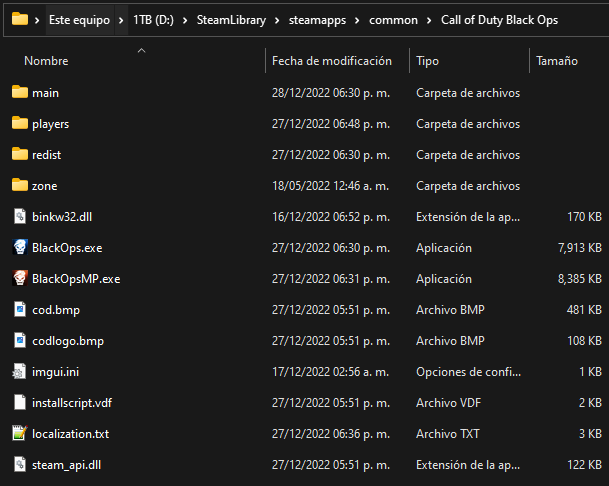This screenshot has height=486, width=609.
Task: Go to Este equipo in breadcrumb
Action: [x=79, y=20]
